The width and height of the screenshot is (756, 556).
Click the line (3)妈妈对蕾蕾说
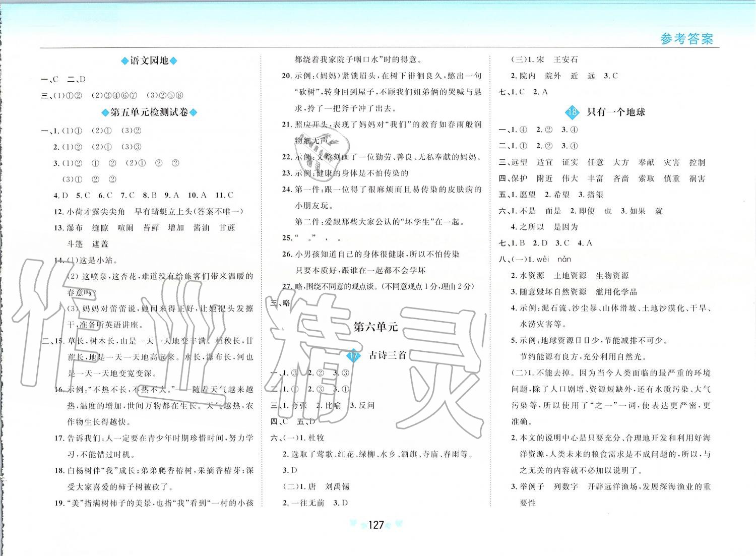point(160,308)
